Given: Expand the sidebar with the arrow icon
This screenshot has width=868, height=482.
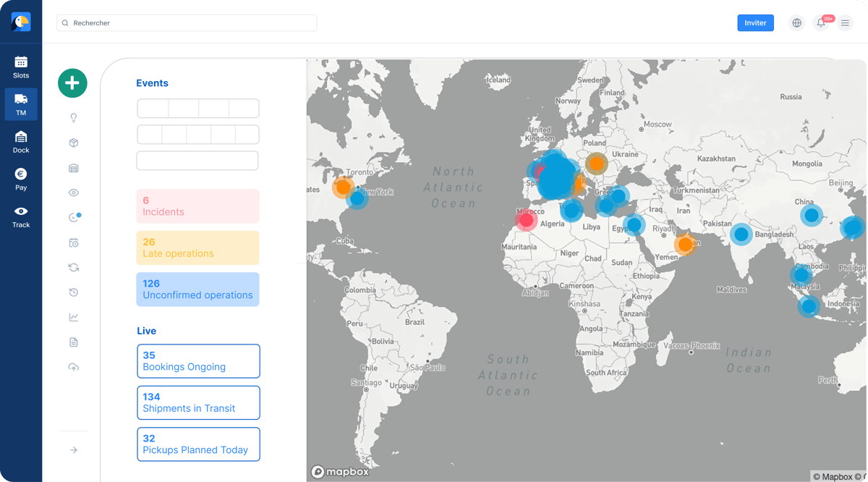Looking at the screenshot, I should [x=73, y=450].
